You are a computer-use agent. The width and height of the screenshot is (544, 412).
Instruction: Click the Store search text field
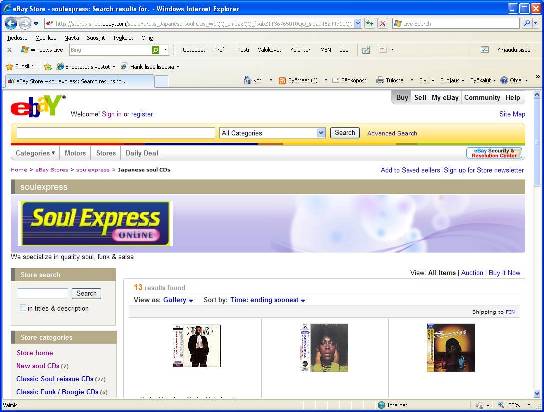click(x=42, y=293)
